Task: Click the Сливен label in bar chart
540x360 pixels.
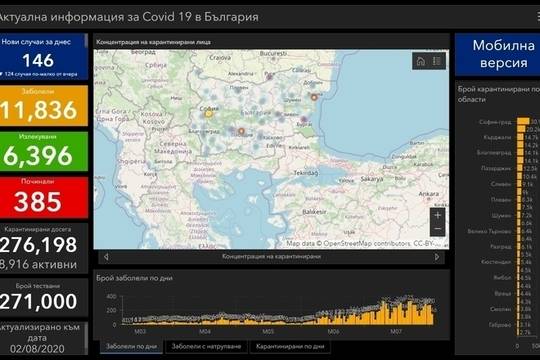Action: pos(501,184)
